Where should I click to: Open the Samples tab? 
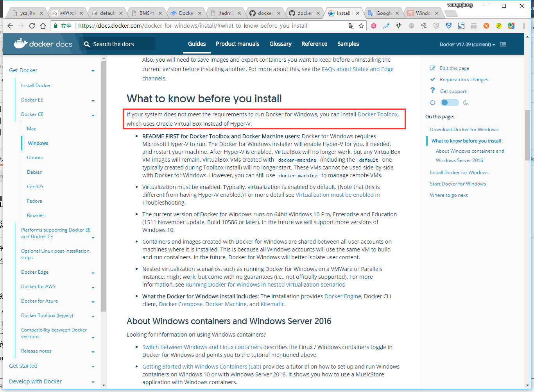348,44
